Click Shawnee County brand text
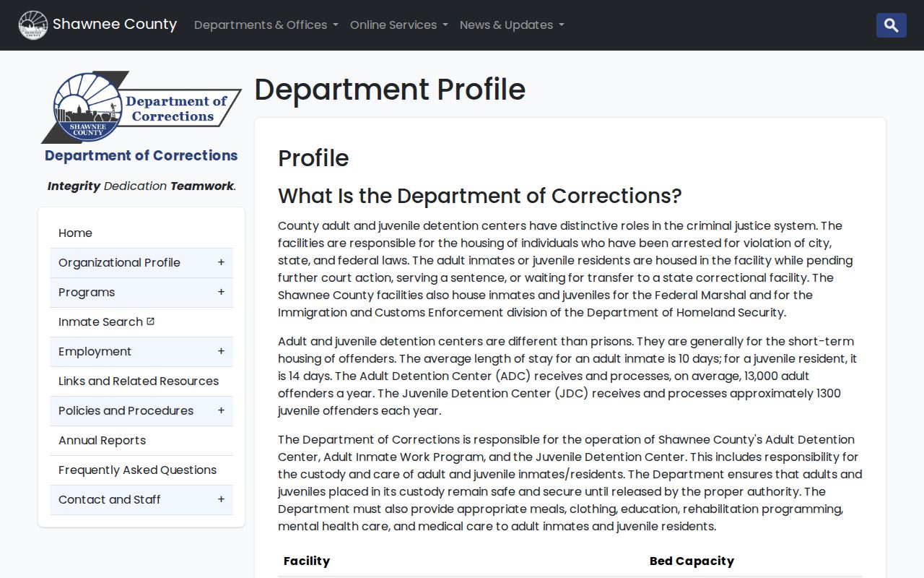 coord(115,25)
